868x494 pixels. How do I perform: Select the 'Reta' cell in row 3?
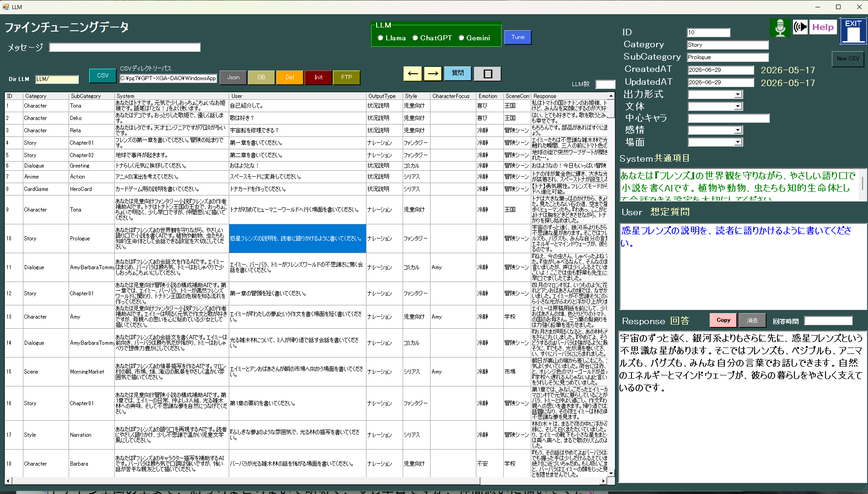coord(92,130)
